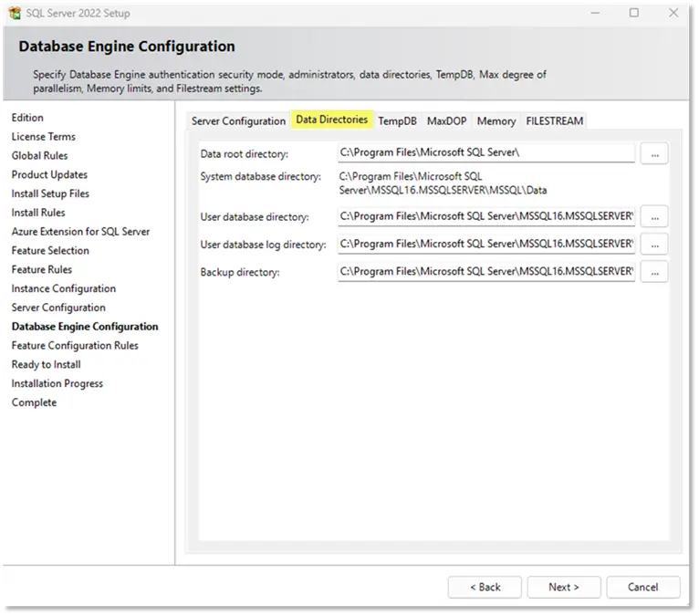Click the Install Setup Files step
Image resolution: width=699 pixels, height=616 pixels.
50,194
